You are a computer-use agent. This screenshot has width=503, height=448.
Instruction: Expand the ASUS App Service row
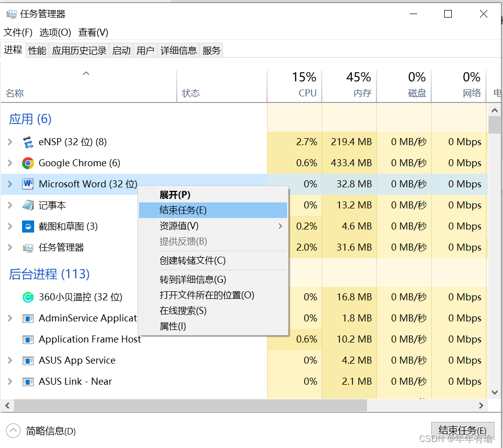click(x=10, y=361)
